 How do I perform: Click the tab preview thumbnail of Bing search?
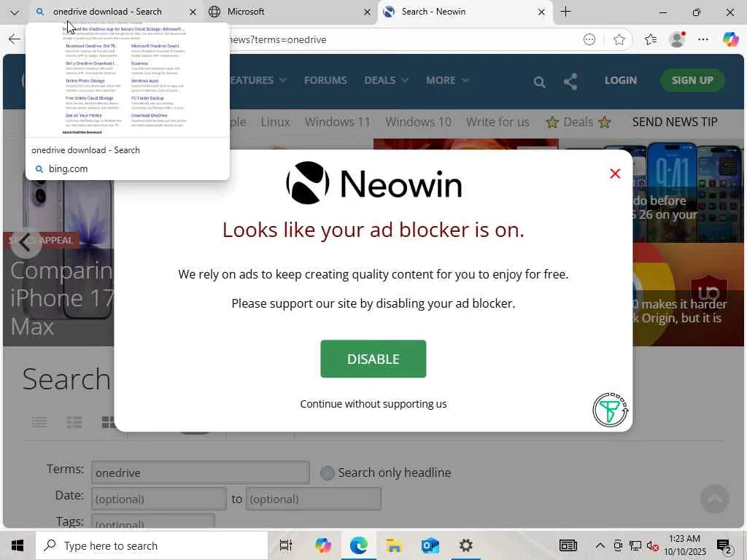click(x=127, y=80)
